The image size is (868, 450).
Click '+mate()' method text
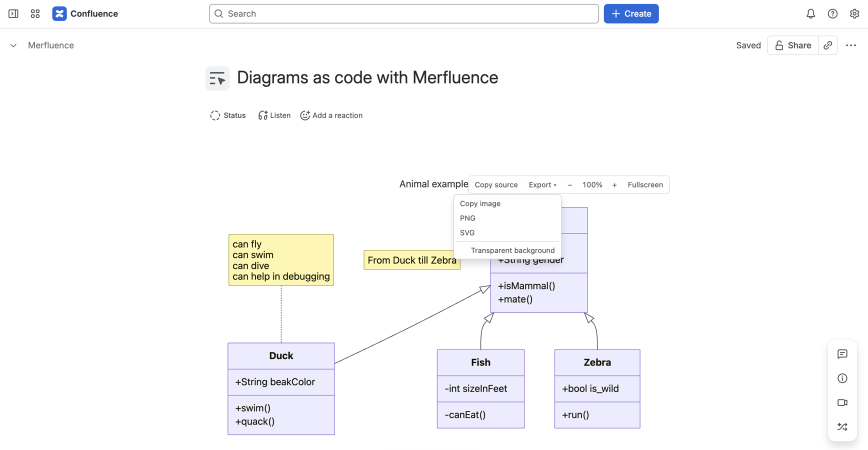[515, 299]
